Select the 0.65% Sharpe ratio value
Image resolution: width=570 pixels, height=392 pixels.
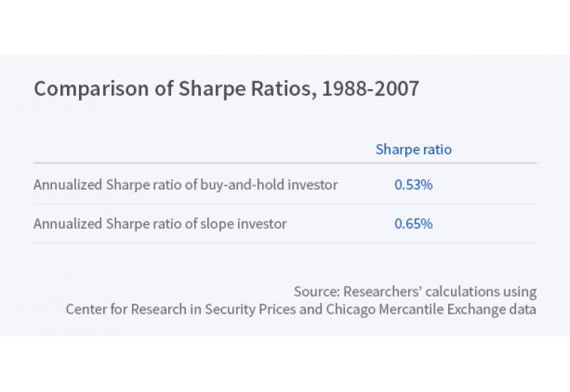[x=413, y=224]
